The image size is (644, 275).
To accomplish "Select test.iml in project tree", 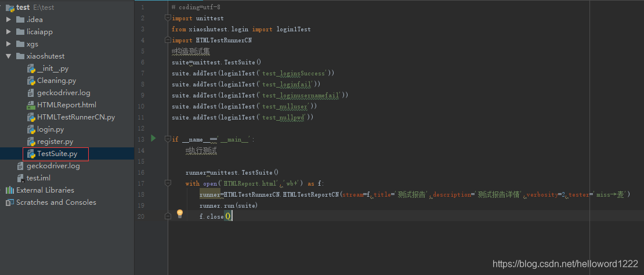I will pos(39,178).
